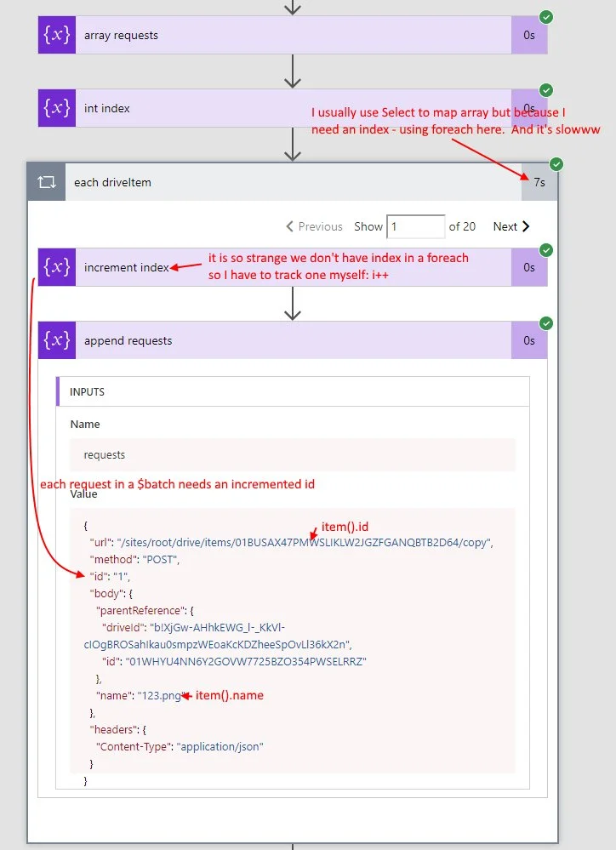The height and width of the screenshot is (850, 616).
Task: Click green success checkmark on array requests
Action: [x=546, y=17]
